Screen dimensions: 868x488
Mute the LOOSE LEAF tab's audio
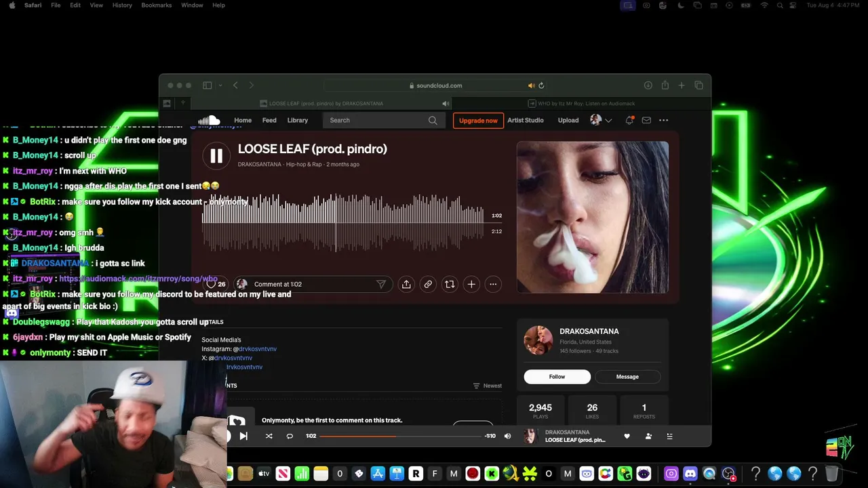point(446,104)
